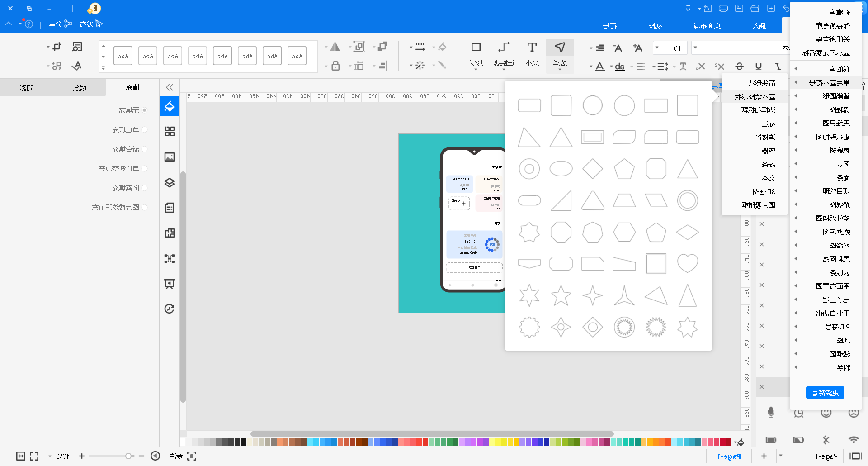Toggle underline text formatting
868x466 pixels.
[x=759, y=67]
